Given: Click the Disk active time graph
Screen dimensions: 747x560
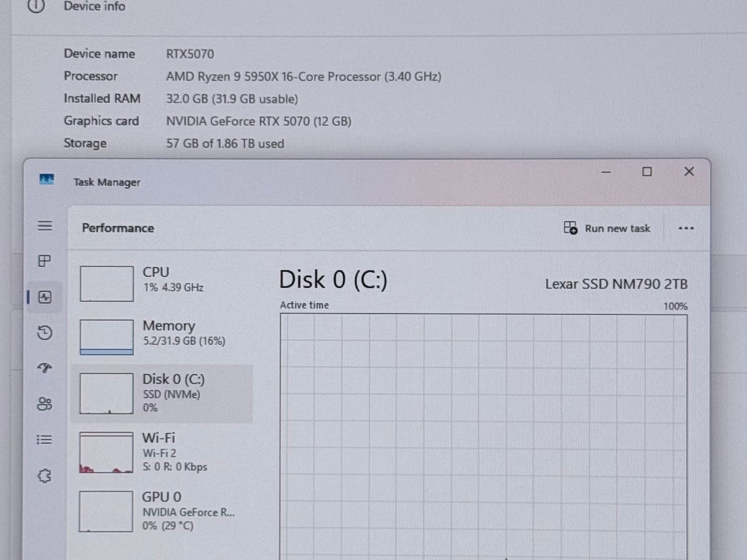Looking at the screenshot, I should (484, 437).
